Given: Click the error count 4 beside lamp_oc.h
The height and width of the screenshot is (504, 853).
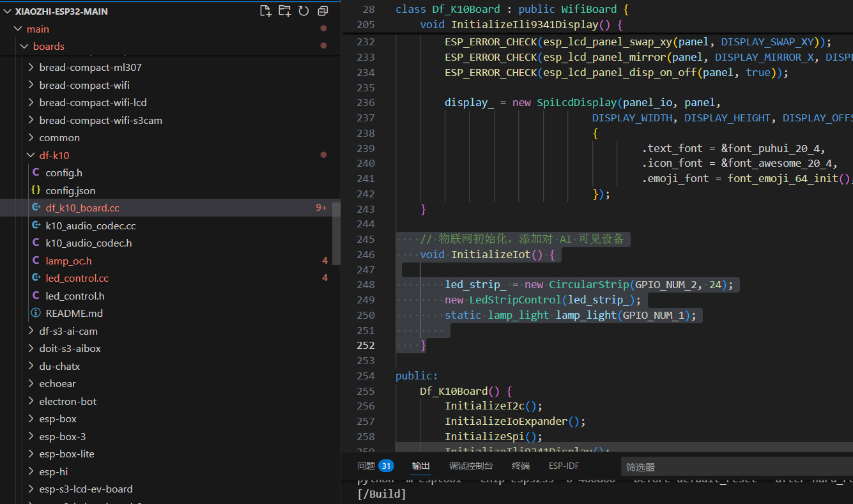Looking at the screenshot, I should click(x=325, y=261).
